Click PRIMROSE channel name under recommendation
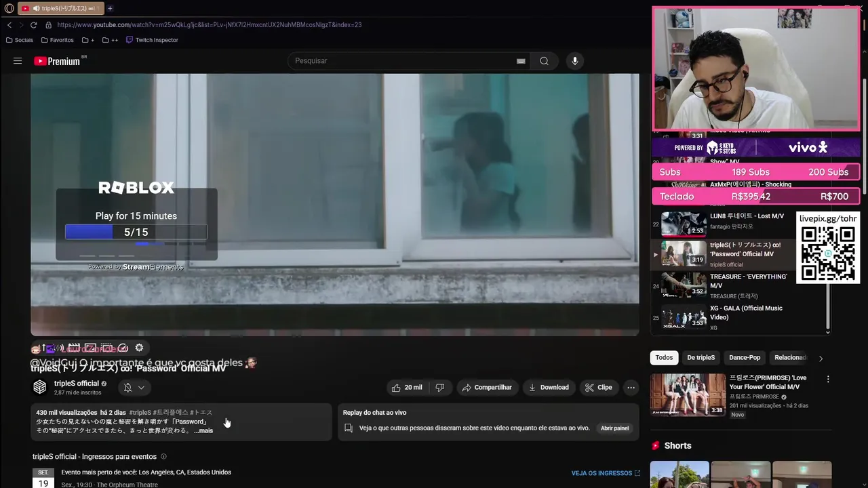868x488 pixels. [754, 396]
